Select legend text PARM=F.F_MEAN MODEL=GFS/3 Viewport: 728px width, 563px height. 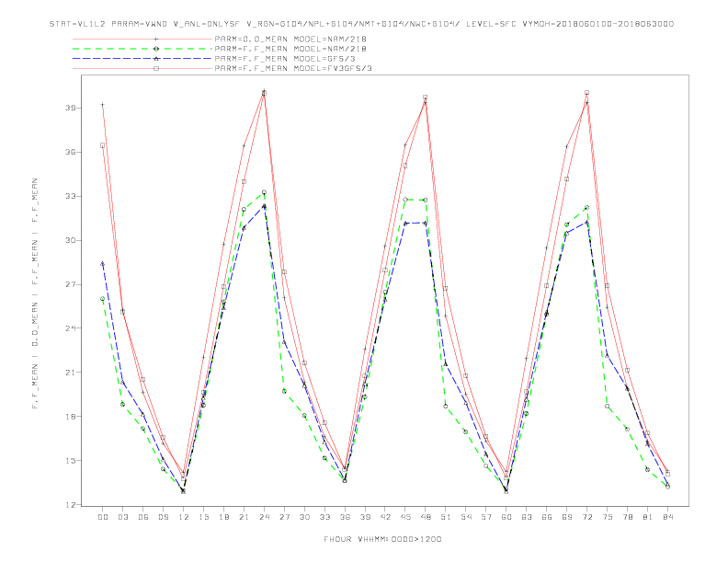(285, 59)
